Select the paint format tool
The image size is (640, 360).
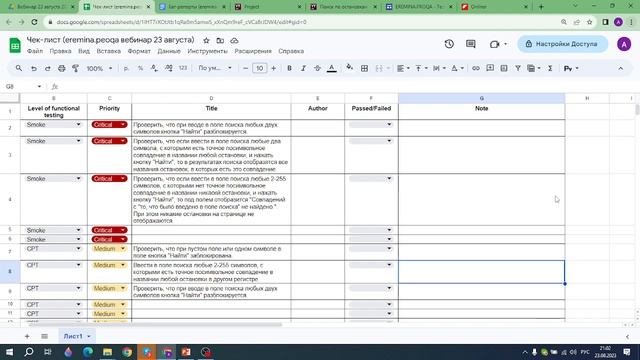(76, 69)
